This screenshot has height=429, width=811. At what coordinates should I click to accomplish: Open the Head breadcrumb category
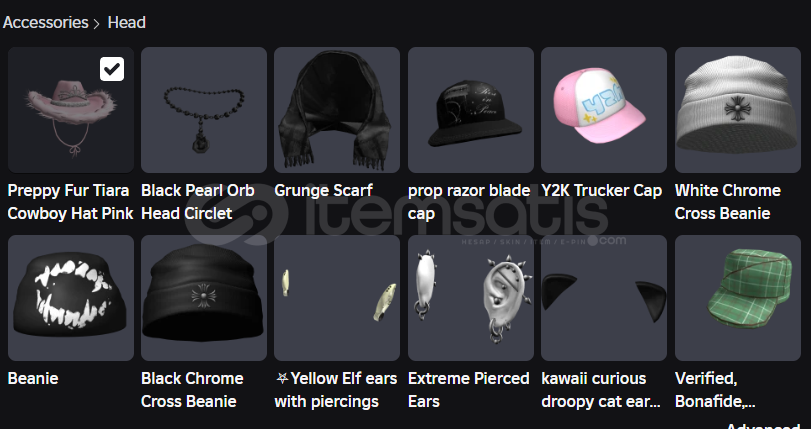[x=127, y=23]
